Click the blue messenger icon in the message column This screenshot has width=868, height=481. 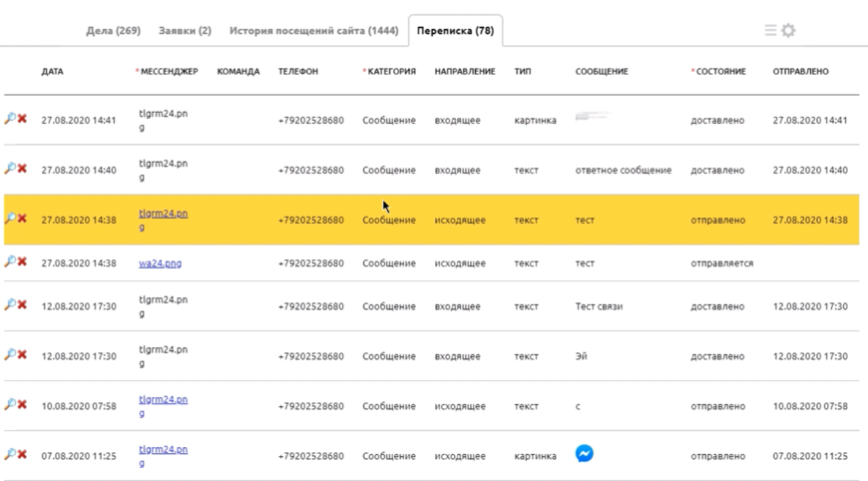point(585,454)
